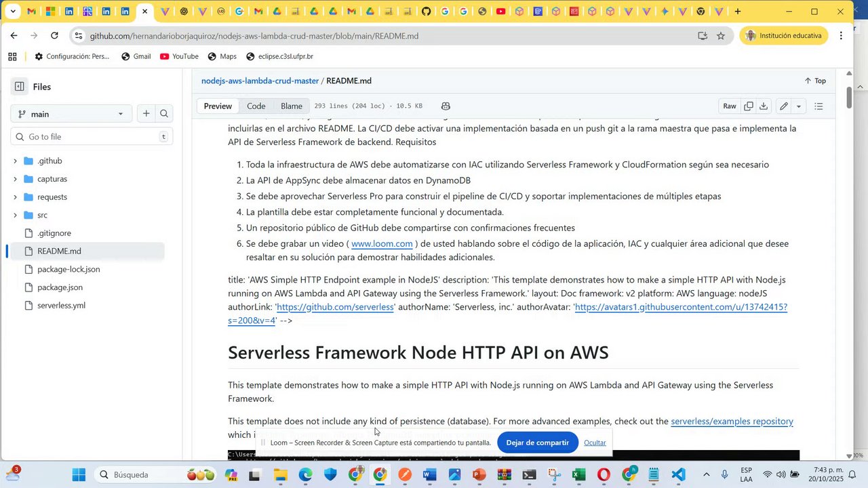Image resolution: width=868 pixels, height=488 pixels.
Task: Open the Chrome apps grid shortcut
Action: (12, 57)
